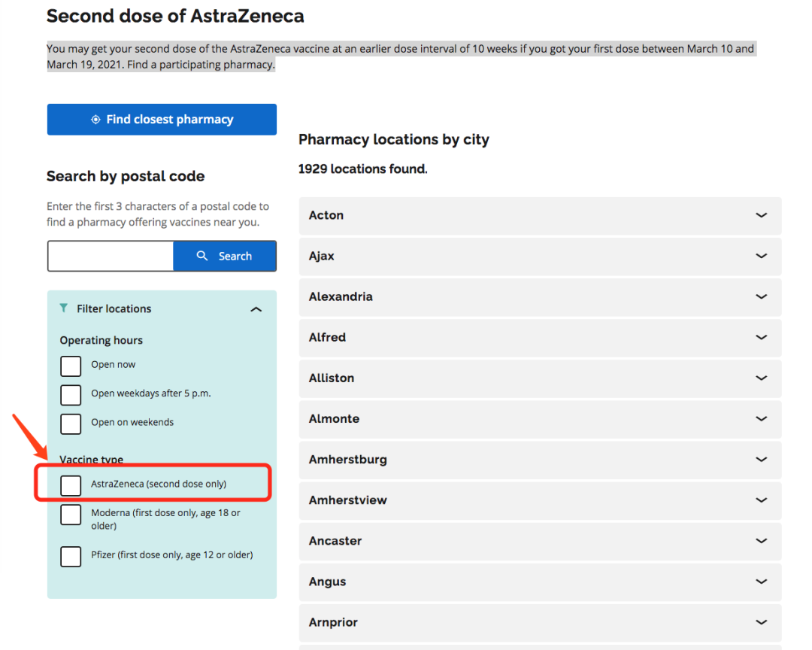
Task: Expand the Angus city row
Action: click(x=540, y=582)
